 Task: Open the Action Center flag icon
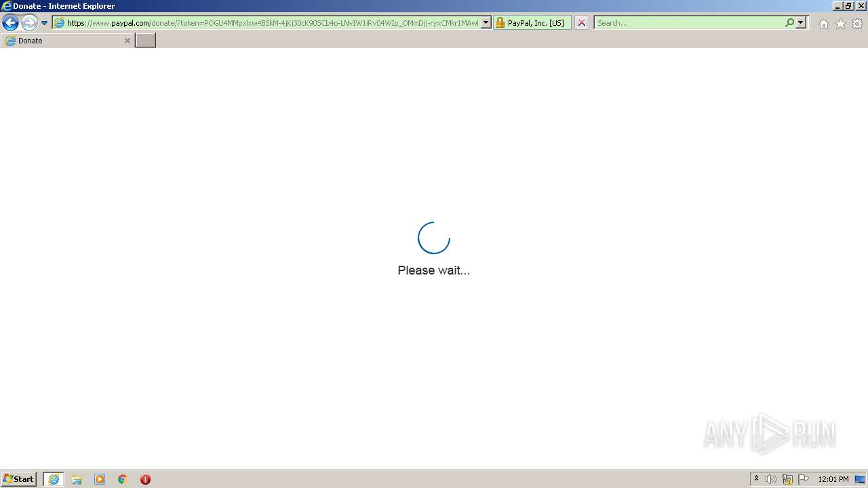click(x=804, y=479)
